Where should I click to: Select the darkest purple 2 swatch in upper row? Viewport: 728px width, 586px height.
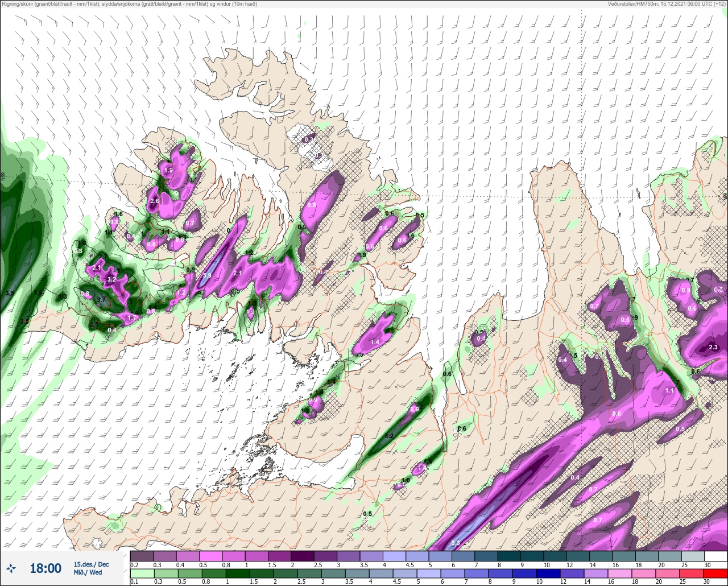click(x=303, y=556)
